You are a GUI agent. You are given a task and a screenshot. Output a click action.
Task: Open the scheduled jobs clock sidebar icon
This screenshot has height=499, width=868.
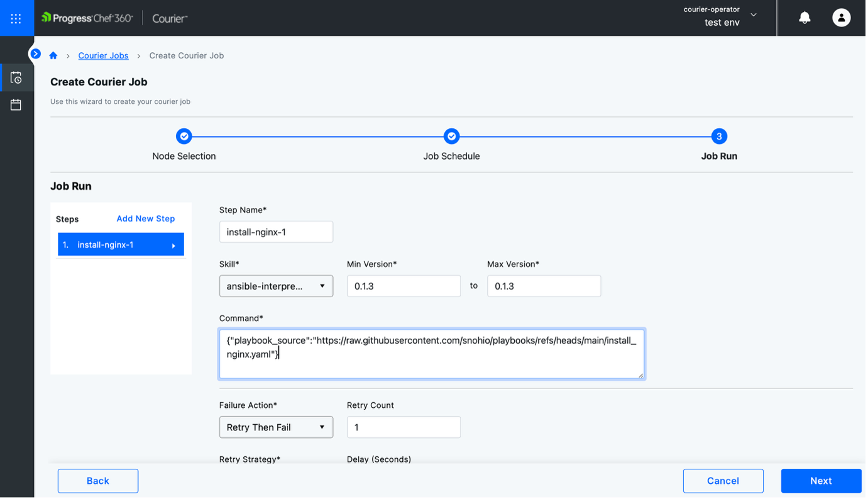tap(16, 78)
